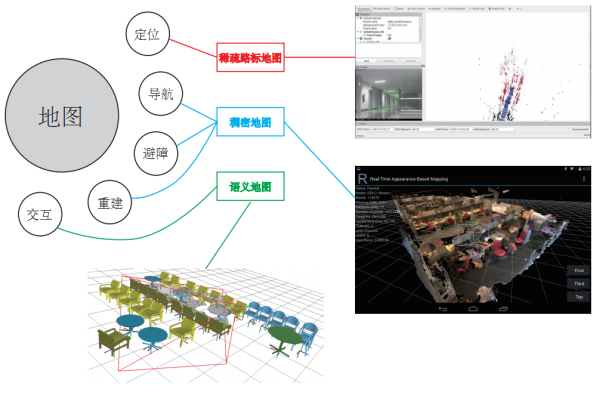Click the 定位 circle node
The image size is (594, 393).
148,34
